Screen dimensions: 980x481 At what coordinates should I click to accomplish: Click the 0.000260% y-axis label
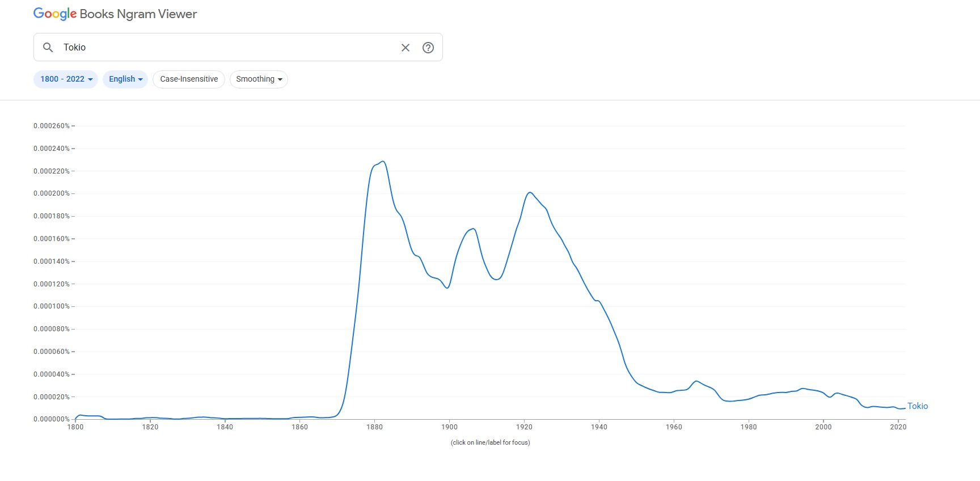[x=52, y=126]
